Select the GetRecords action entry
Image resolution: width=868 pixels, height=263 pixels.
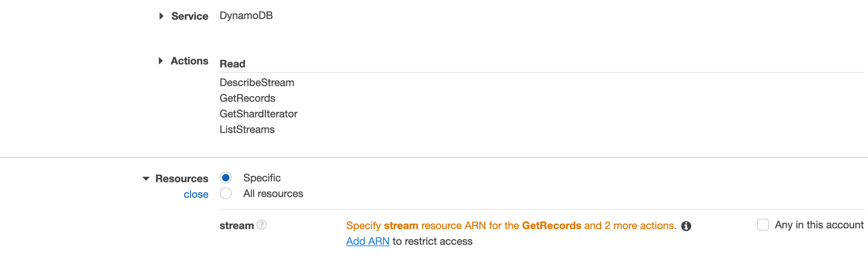tap(247, 98)
